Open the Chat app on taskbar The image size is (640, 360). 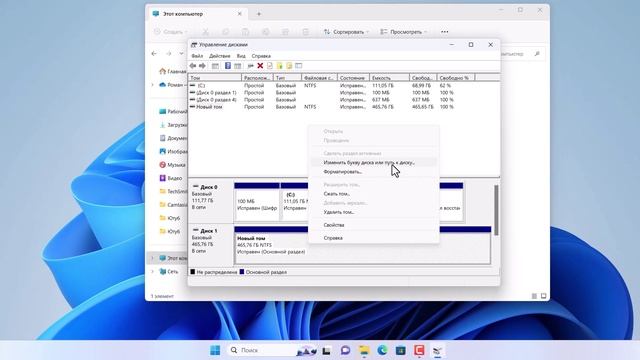[x=345, y=350]
